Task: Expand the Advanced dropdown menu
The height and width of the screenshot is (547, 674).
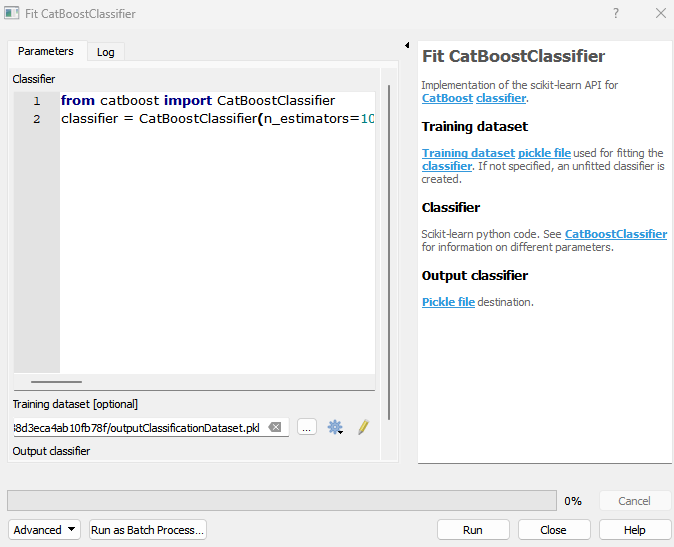Action: [x=44, y=530]
